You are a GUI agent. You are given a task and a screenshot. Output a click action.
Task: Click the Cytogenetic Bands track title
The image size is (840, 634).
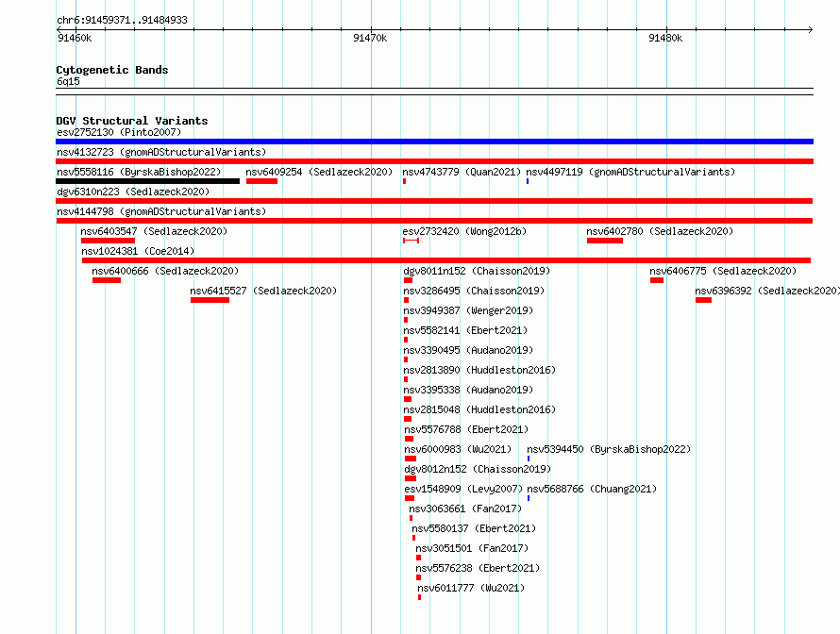click(112, 70)
